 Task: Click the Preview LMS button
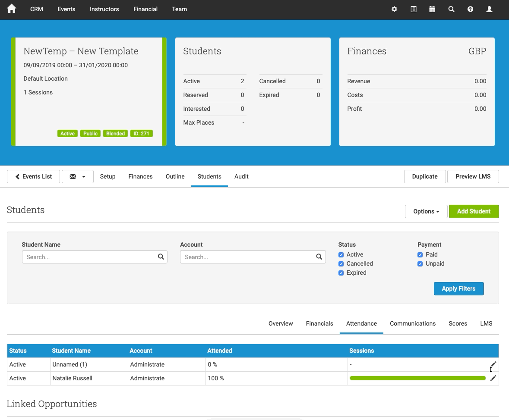coord(473,176)
